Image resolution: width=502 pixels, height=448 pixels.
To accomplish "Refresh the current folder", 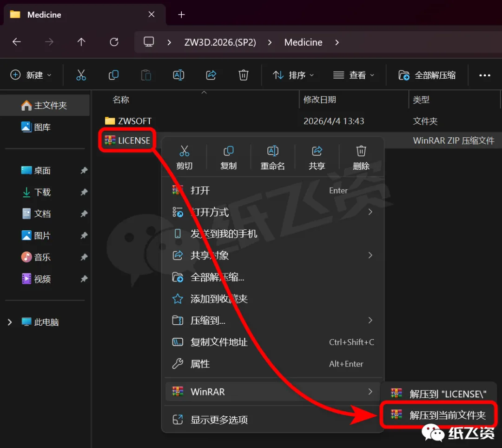I will [x=114, y=42].
